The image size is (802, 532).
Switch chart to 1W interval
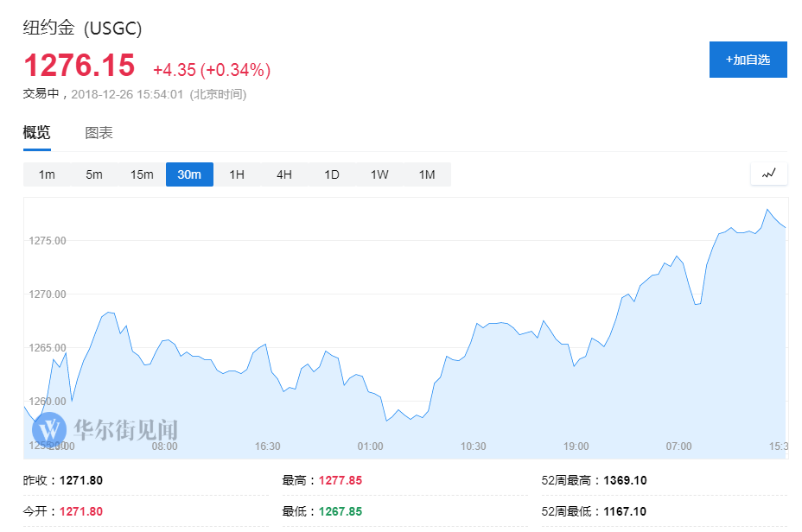[379, 174]
